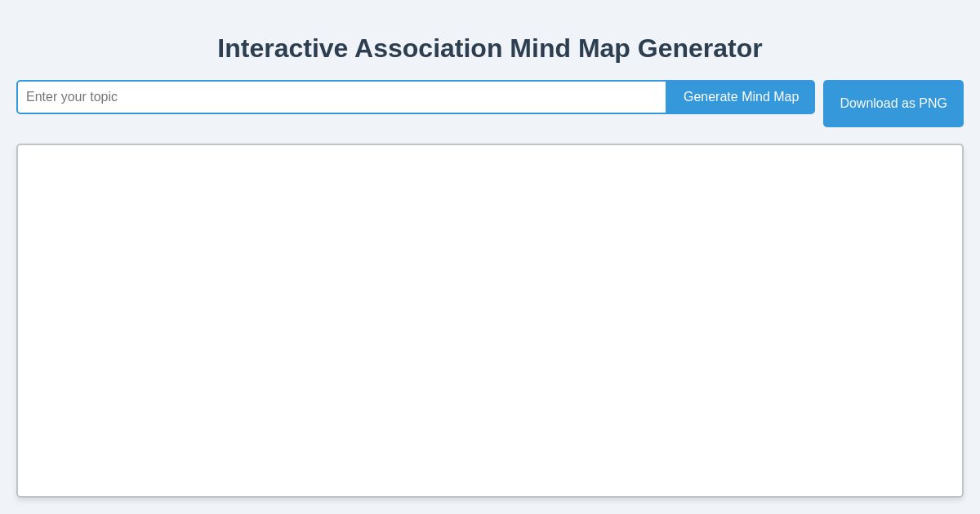Click the center of the map container

tap(490, 320)
